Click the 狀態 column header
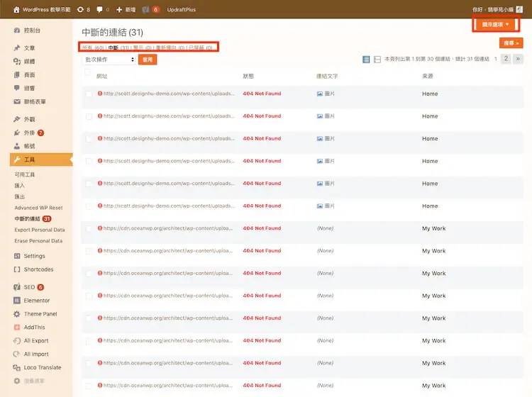 248,76
